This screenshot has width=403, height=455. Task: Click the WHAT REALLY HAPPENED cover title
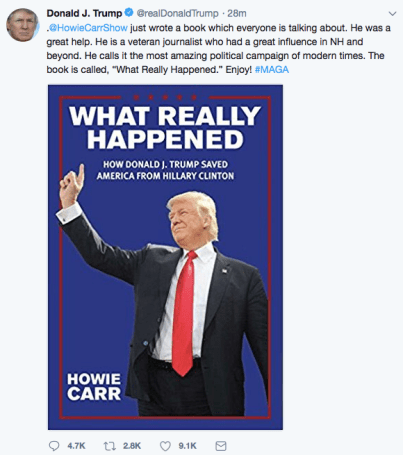pos(165,128)
